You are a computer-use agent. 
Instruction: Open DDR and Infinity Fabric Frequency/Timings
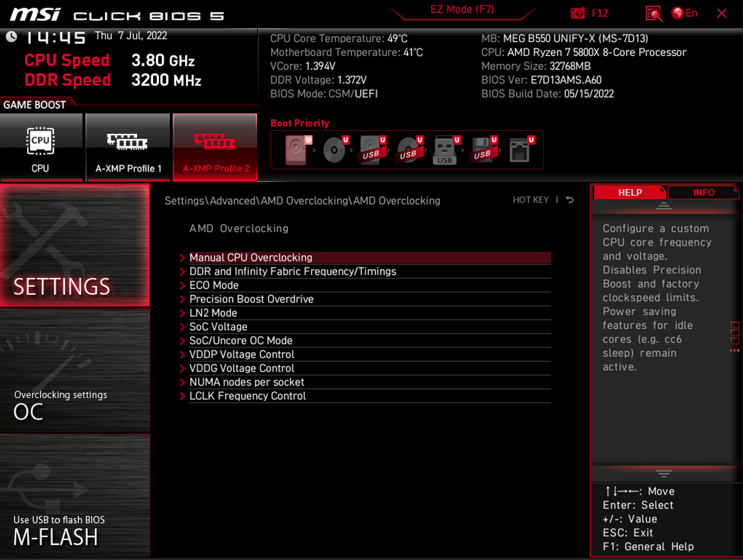point(366,271)
